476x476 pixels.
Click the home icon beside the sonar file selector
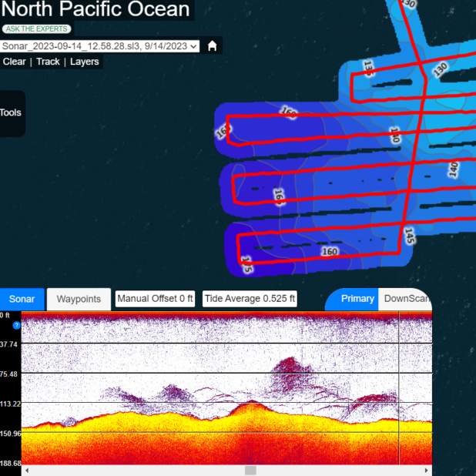coord(213,45)
